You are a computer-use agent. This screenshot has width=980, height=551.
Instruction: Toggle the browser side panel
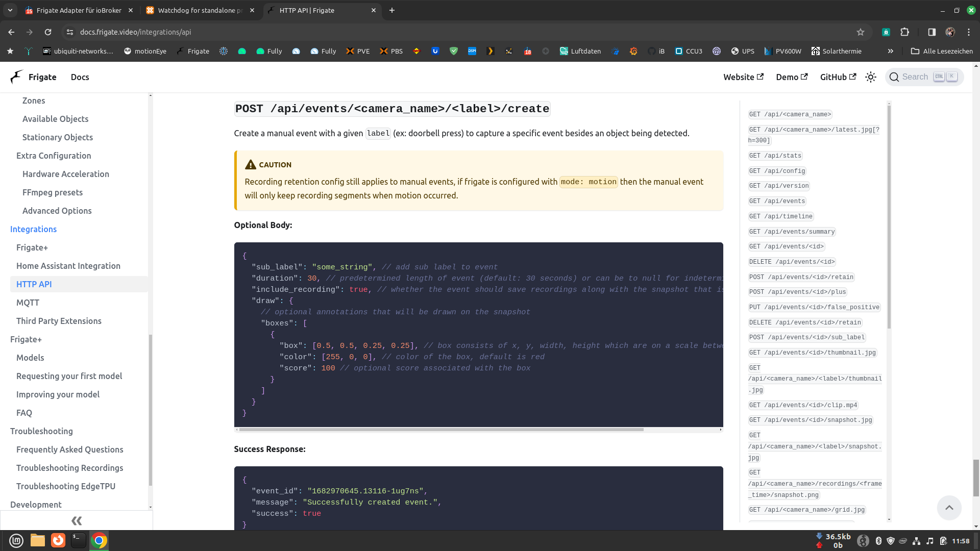[932, 32]
